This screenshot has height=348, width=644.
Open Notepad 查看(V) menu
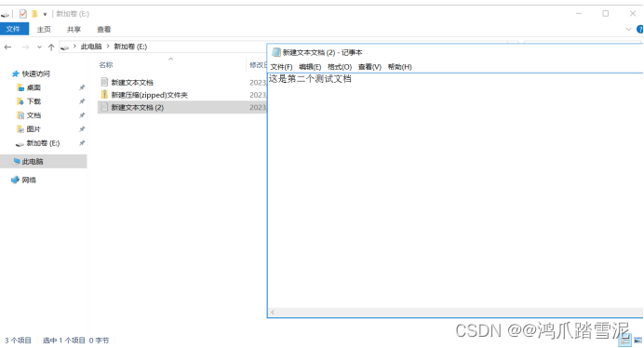click(x=369, y=67)
